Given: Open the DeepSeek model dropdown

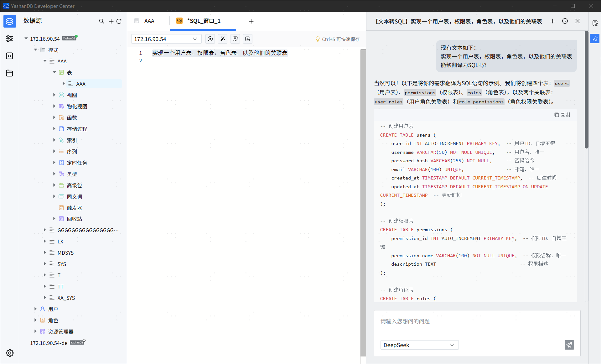Looking at the screenshot, I should click(419, 345).
